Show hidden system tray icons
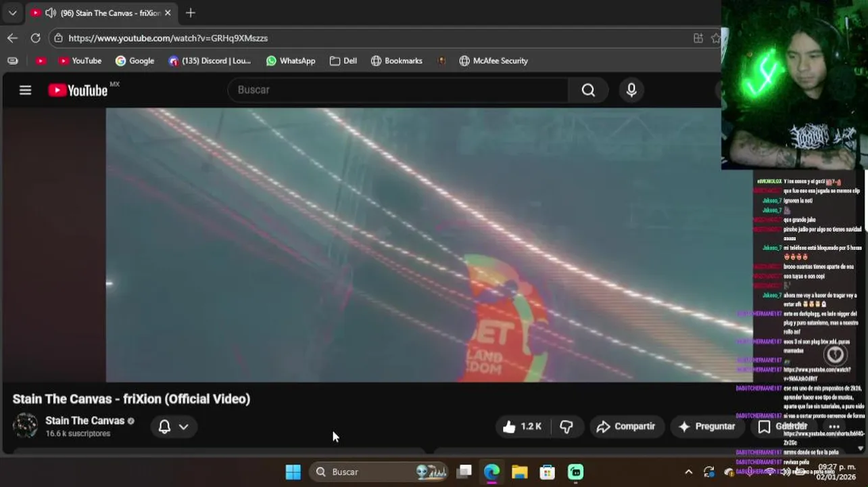Image resolution: width=868 pixels, height=487 pixels. (x=688, y=472)
